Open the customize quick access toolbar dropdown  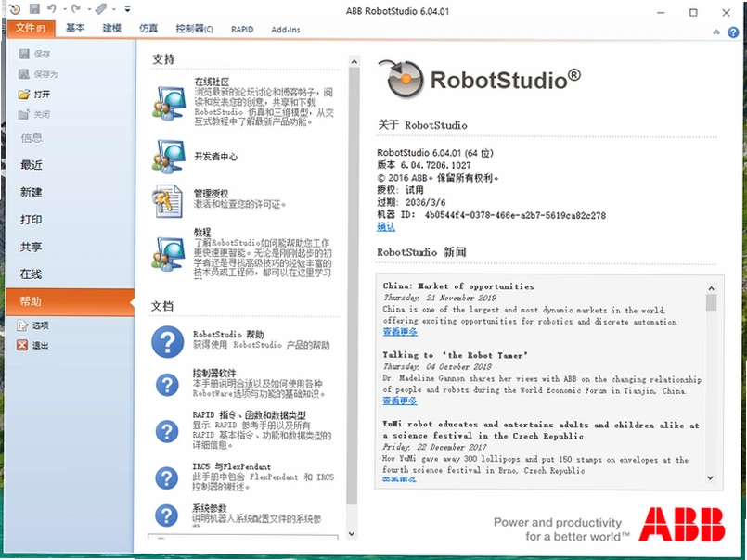point(128,8)
